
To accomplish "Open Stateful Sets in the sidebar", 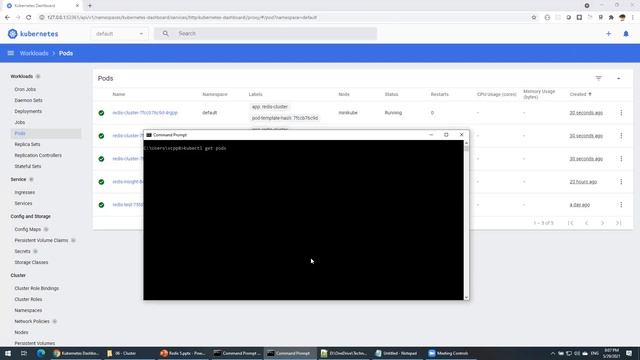I will 28,167.
